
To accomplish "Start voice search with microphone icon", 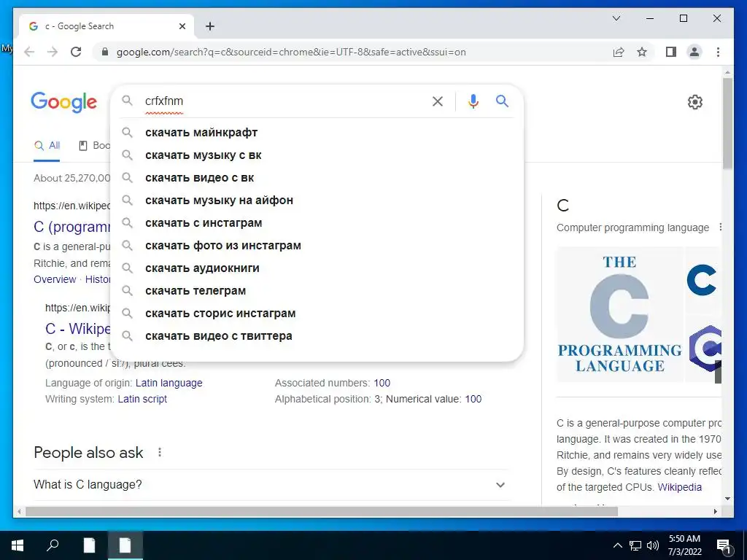I will (x=473, y=101).
